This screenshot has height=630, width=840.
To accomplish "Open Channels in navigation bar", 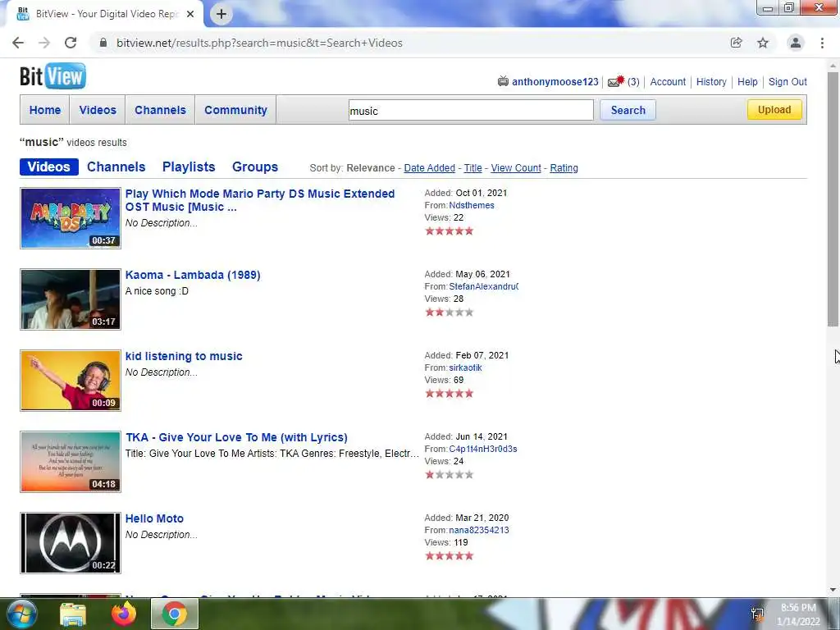I will coord(160,110).
